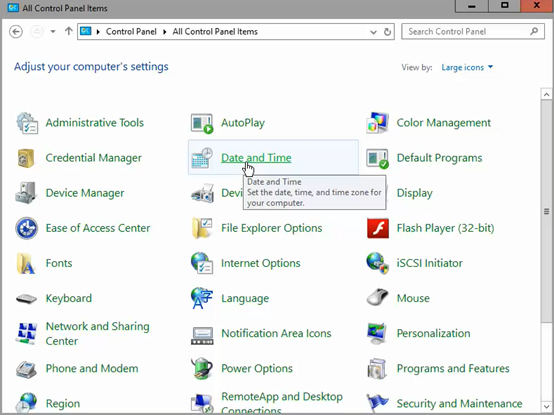The height and width of the screenshot is (415, 554).
Task: Select Control Panel in the breadcrumb
Action: (x=131, y=32)
